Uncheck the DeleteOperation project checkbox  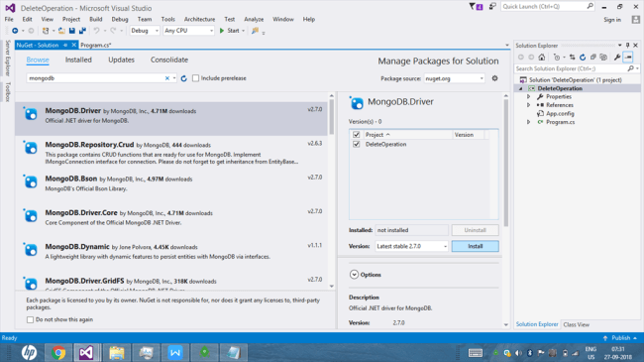[356, 144]
